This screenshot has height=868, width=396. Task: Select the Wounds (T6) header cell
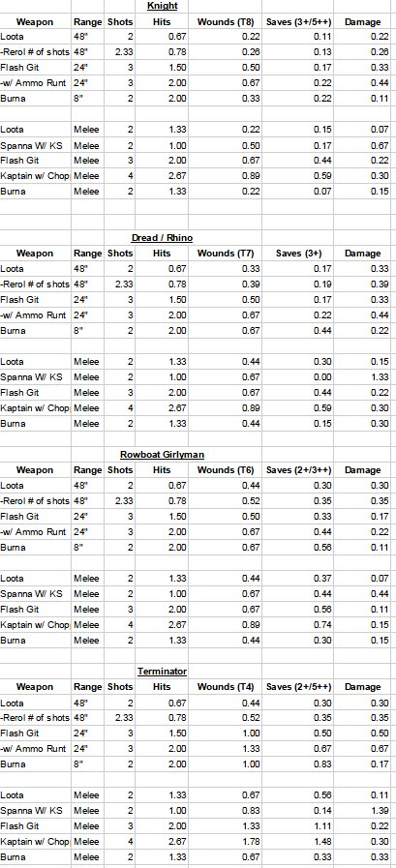pyautogui.click(x=225, y=470)
